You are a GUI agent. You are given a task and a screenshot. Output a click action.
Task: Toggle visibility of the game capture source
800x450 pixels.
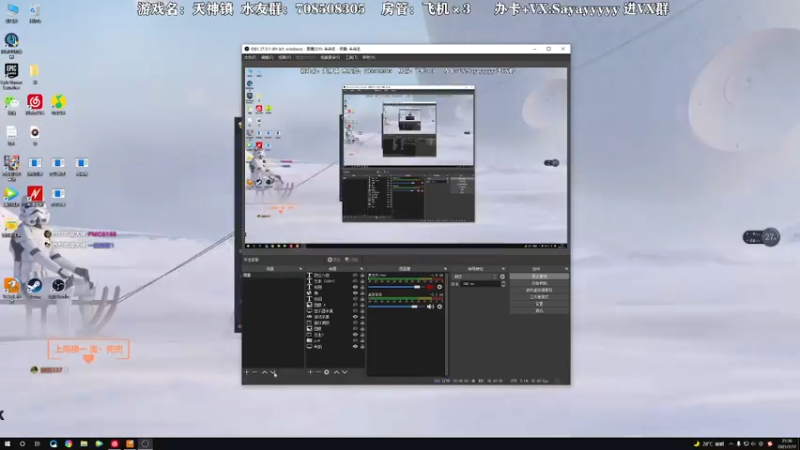355,317
